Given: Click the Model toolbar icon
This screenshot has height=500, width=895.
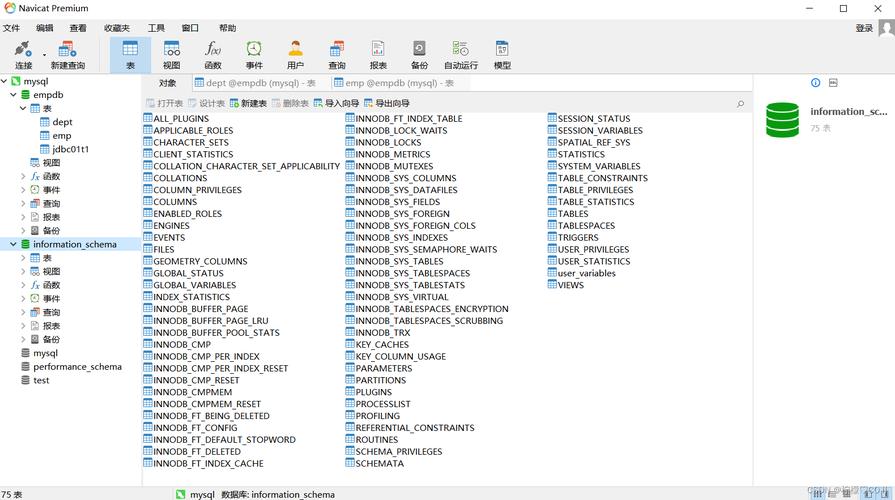Looking at the screenshot, I should [x=502, y=55].
